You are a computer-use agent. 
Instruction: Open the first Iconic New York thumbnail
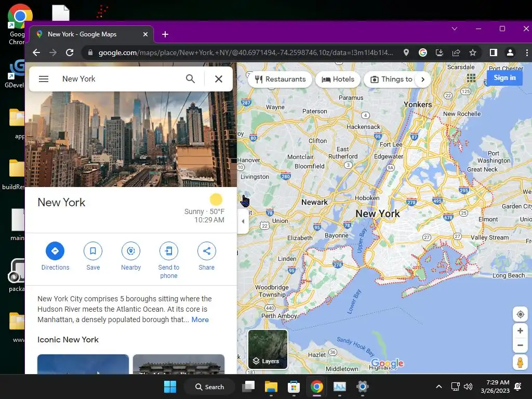(x=83, y=364)
